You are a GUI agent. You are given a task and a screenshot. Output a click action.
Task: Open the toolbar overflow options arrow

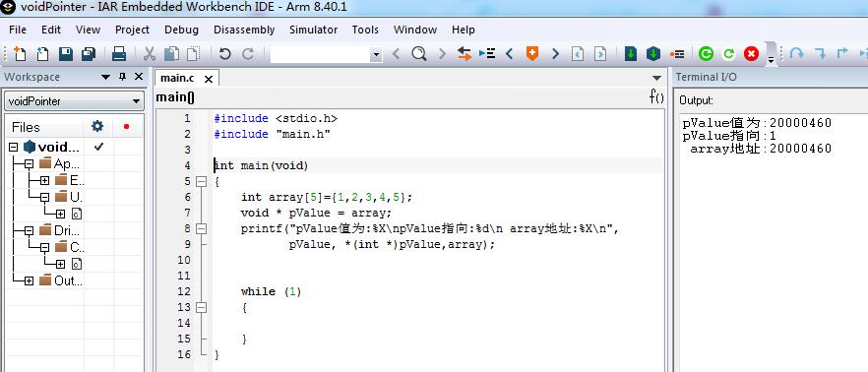pyautogui.click(x=772, y=60)
